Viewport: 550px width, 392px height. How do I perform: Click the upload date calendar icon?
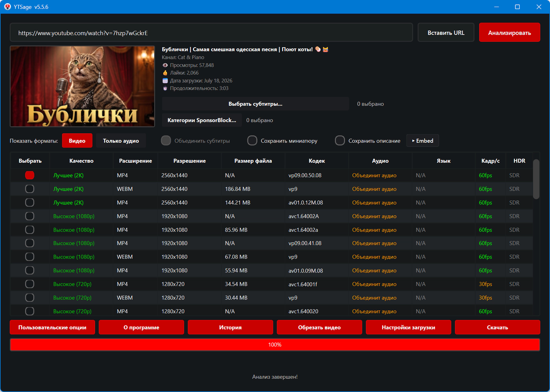point(165,81)
